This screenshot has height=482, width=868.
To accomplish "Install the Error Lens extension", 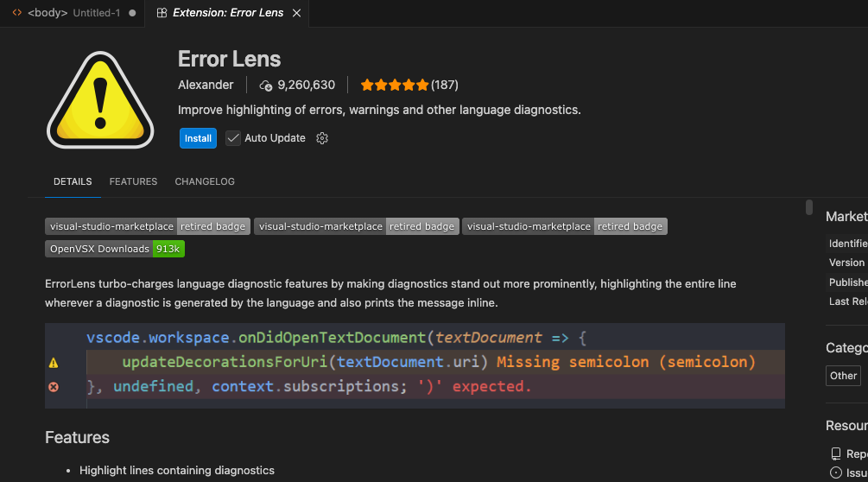I will [198, 138].
